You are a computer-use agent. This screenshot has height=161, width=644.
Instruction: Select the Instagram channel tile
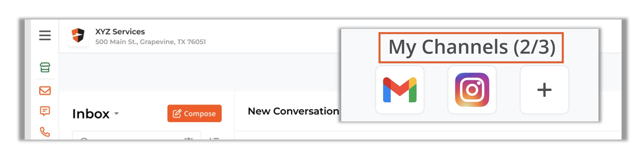pos(472,90)
